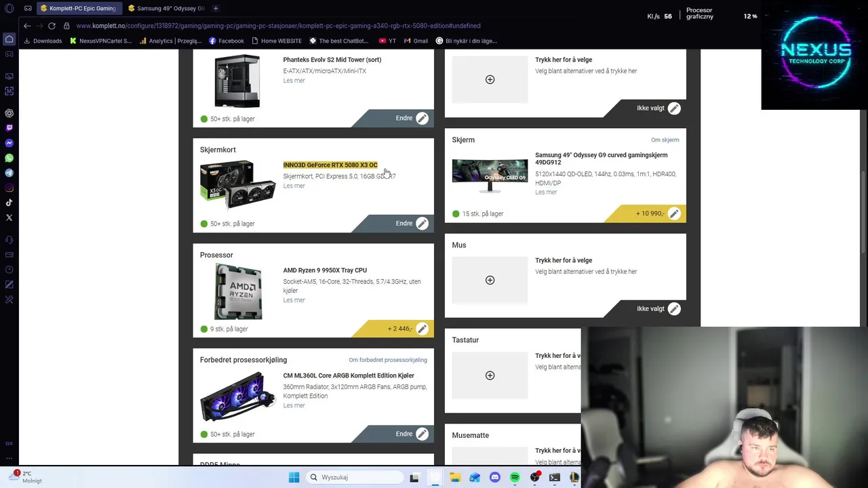Open X (Twitter) in the Opera sidebar

tap(9, 218)
